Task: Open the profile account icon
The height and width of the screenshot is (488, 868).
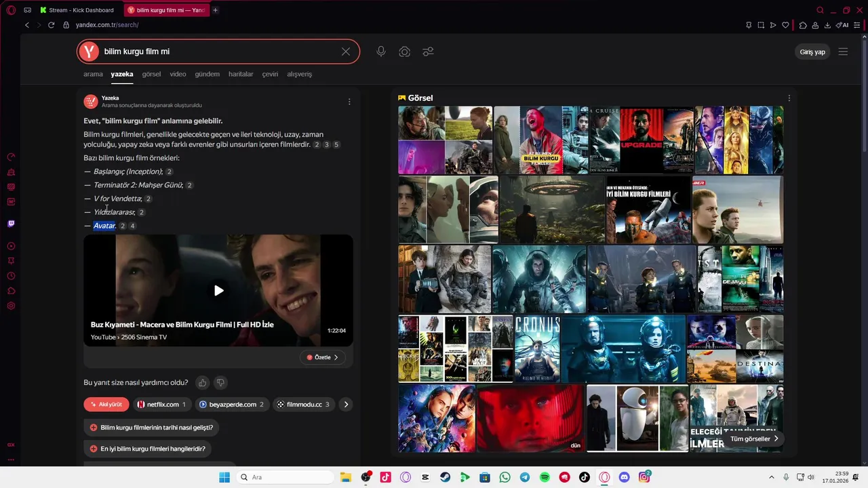Action: point(815,25)
